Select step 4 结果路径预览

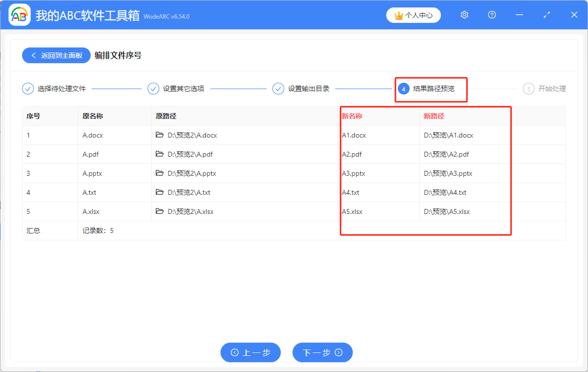coord(426,89)
